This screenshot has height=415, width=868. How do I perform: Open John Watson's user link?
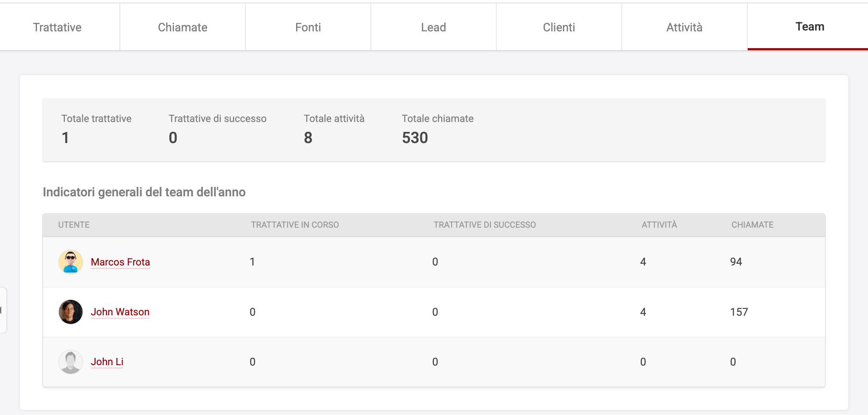pyautogui.click(x=120, y=312)
